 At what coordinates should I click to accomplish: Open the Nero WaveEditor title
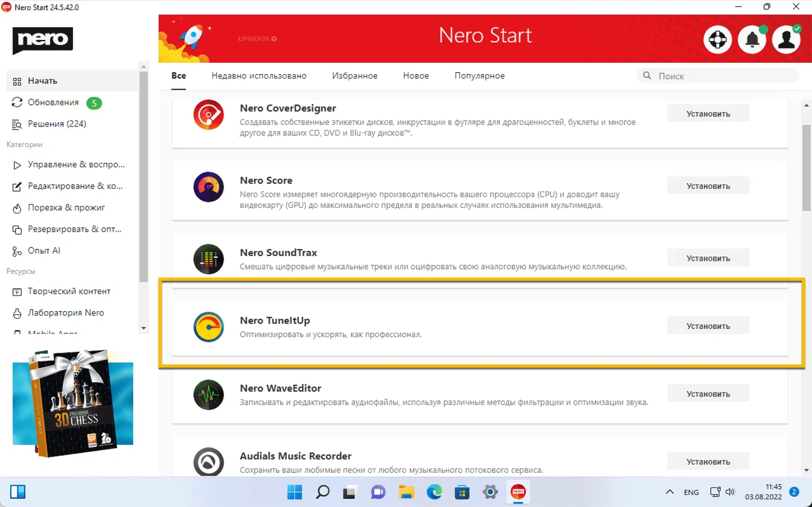coord(280,388)
